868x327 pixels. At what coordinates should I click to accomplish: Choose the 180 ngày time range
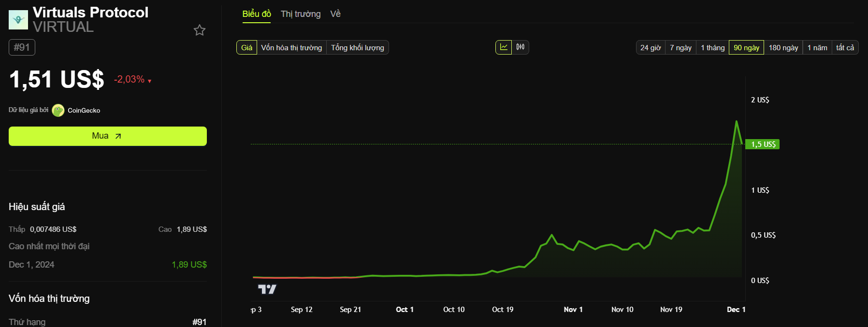783,48
